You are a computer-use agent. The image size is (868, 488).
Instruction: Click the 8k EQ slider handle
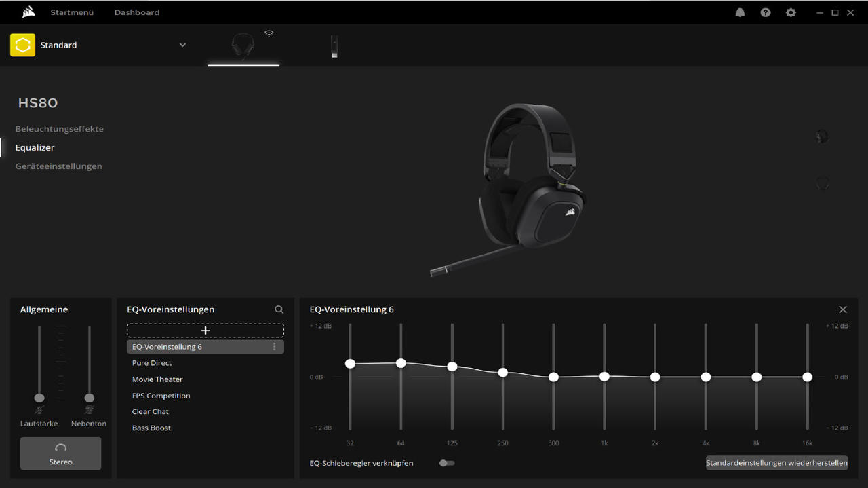757,377
